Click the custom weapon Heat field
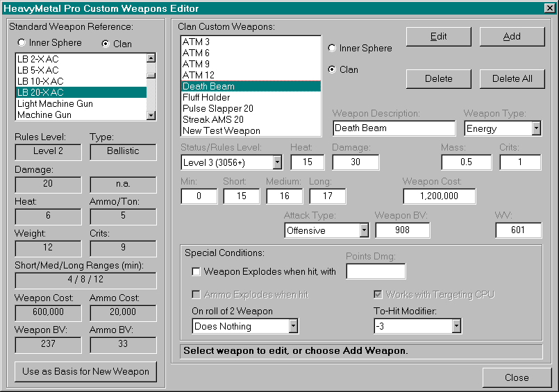 [308, 162]
